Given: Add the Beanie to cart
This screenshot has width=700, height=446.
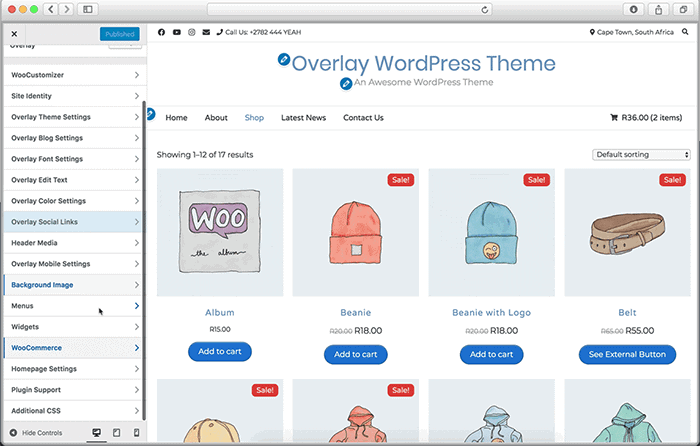Looking at the screenshot, I should pyautogui.click(x=355, y=354).
